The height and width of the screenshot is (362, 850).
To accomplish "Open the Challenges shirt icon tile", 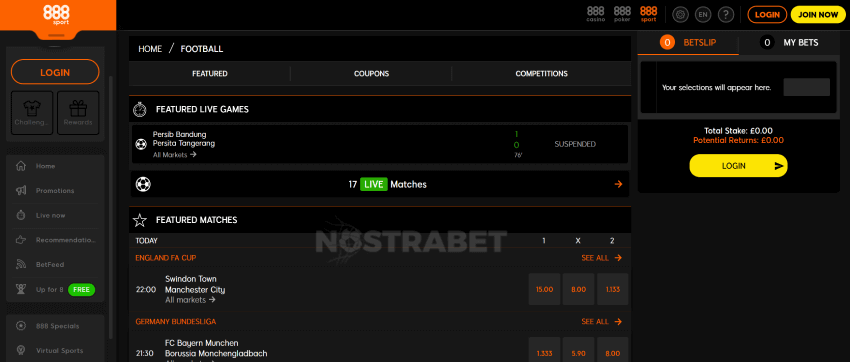I will [32, 112].
